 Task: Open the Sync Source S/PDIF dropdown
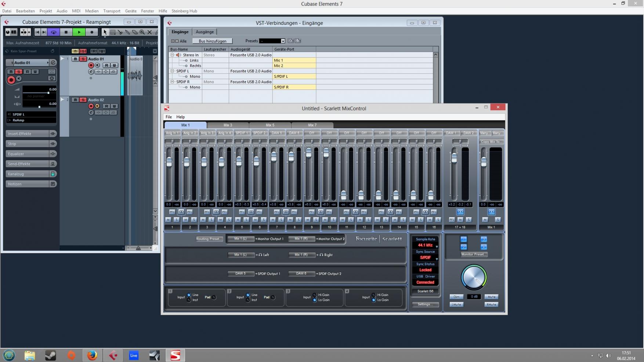pyautogui.click(x=425, y=258)
